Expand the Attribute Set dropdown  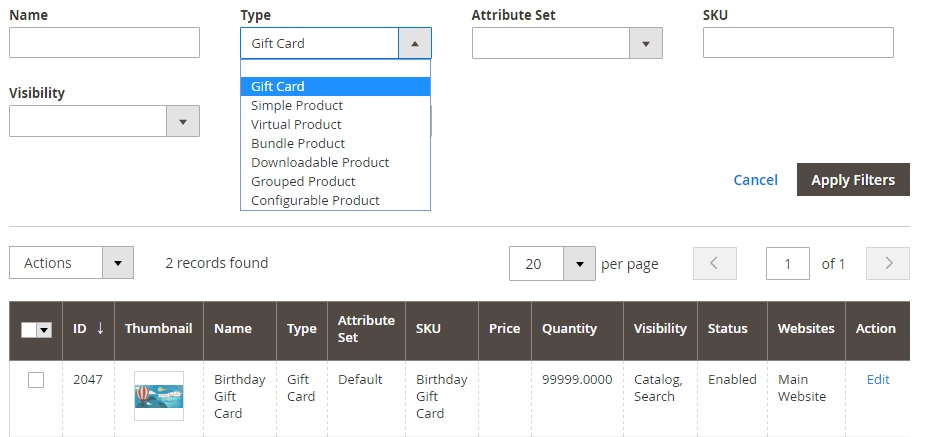pyautogui.click(x=645, y=43)
